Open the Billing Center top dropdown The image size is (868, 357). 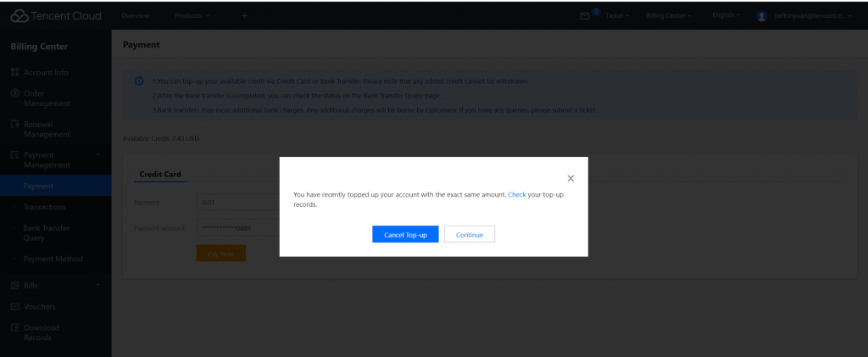pyautogui.click(x=668, y=16)
